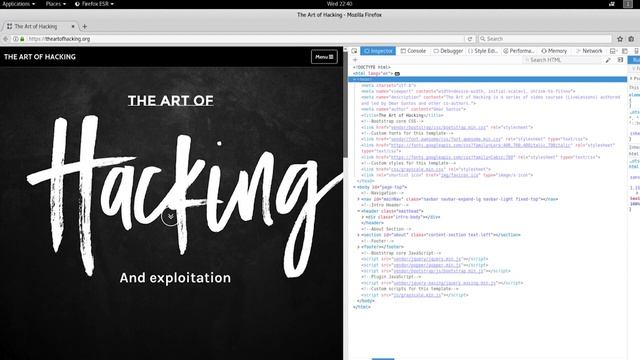Click the event badge next to html tag
640x360 pixels.
(397, 73)
